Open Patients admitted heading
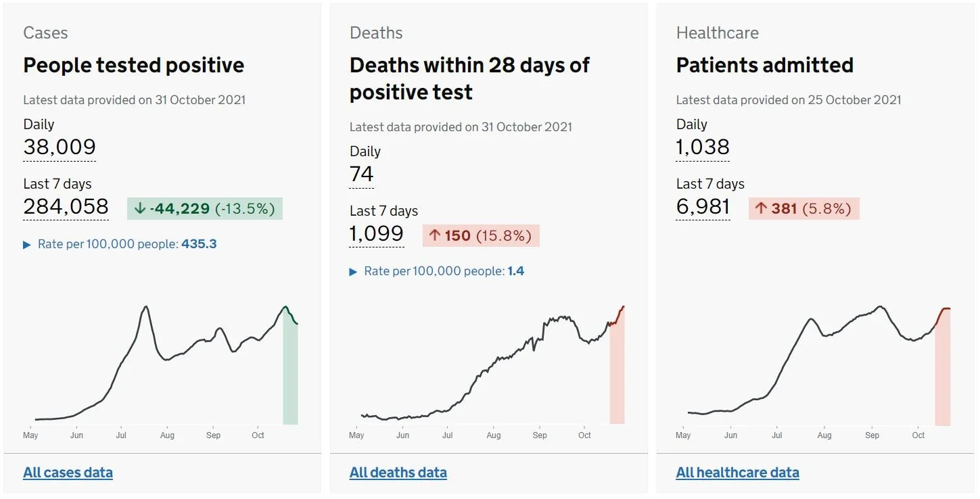Screen dimensions: 980x499 pos(765,66)
